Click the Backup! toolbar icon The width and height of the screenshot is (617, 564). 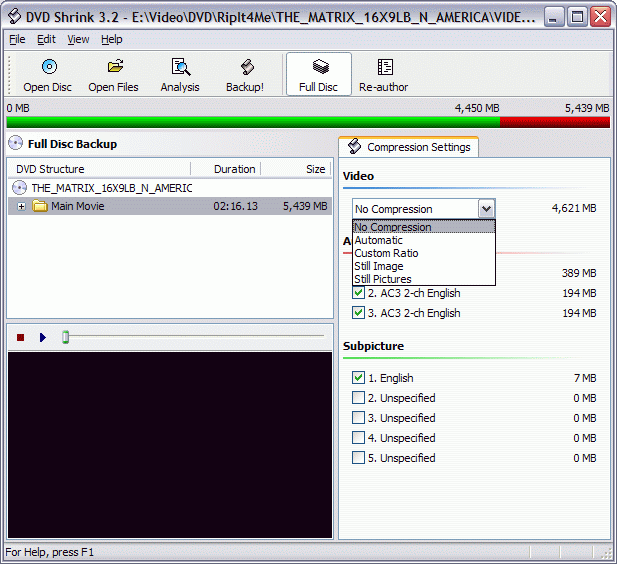[x=246, y=67]
